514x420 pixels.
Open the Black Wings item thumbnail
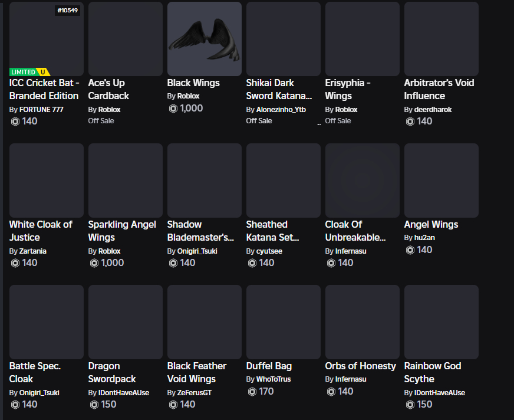[x=205, y=39]
